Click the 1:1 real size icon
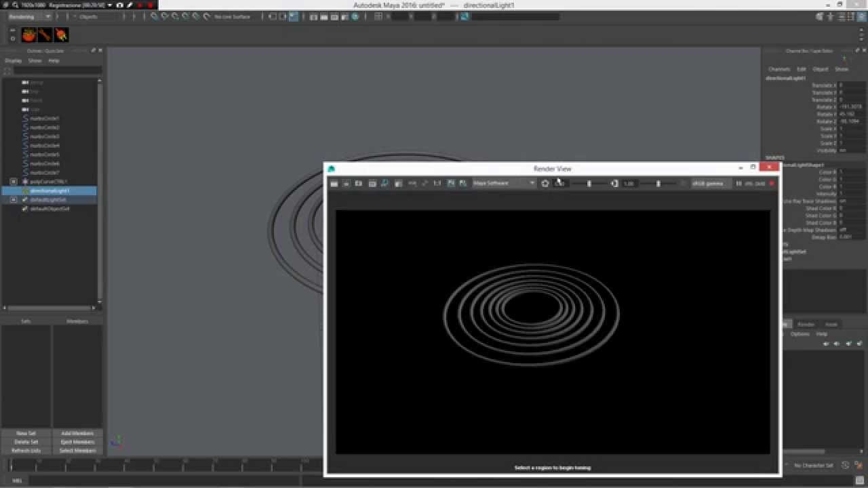 (x=437, y=183)
